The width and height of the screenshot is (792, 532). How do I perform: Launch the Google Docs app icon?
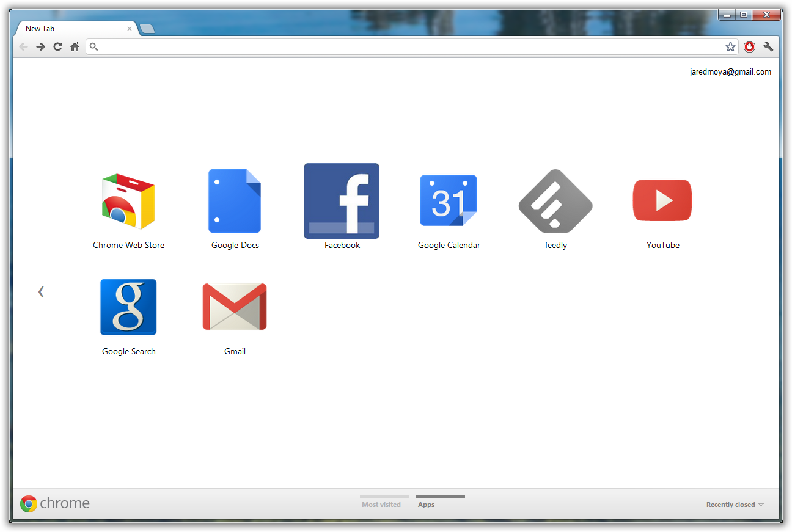click(235, 201)
